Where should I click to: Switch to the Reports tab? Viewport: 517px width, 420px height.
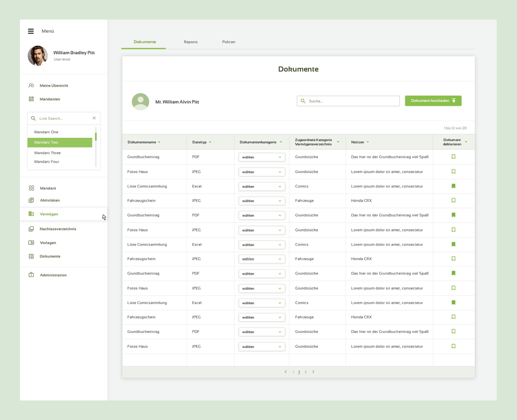191,42
